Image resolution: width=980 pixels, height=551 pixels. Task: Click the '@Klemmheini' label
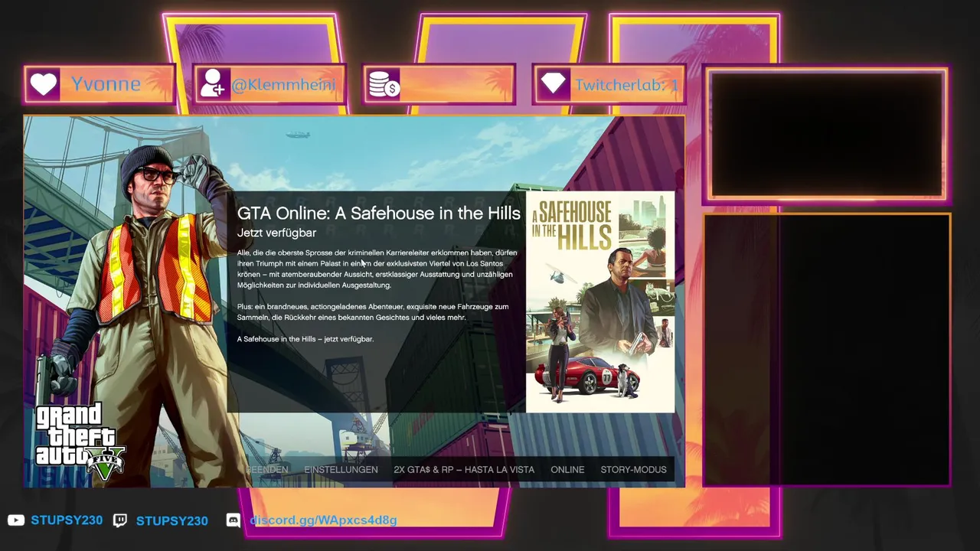tap(283, 84)
